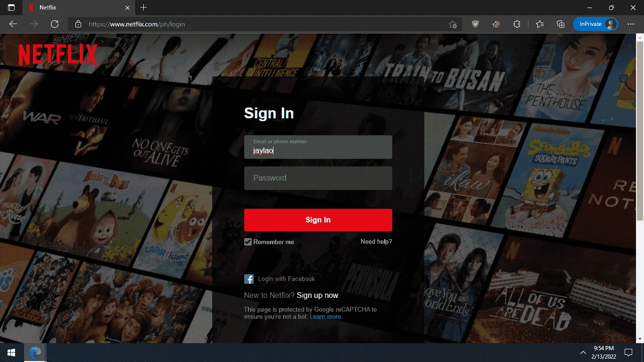644x362 pixels.
Task: Click the Facebook logo icon
Action: click(249, 279)
